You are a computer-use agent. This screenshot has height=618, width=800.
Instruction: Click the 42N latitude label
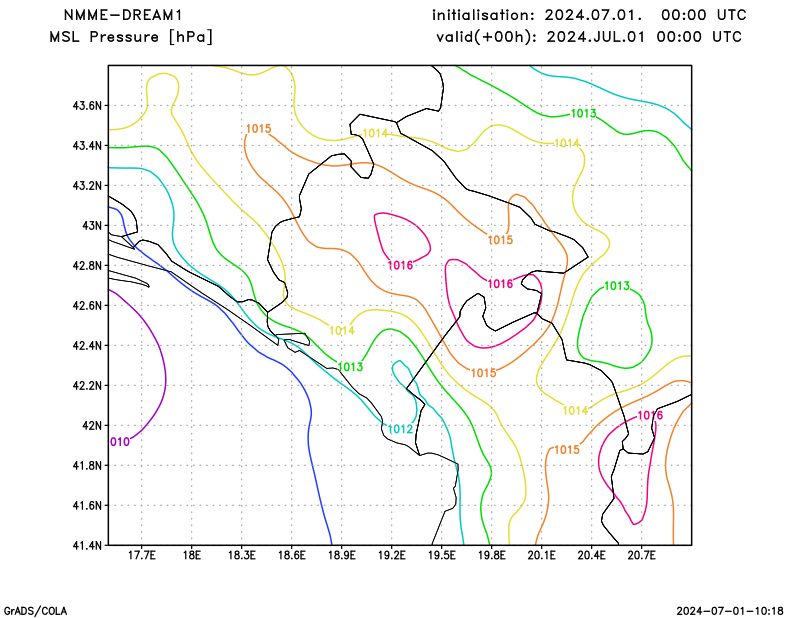tap(92, 426)
